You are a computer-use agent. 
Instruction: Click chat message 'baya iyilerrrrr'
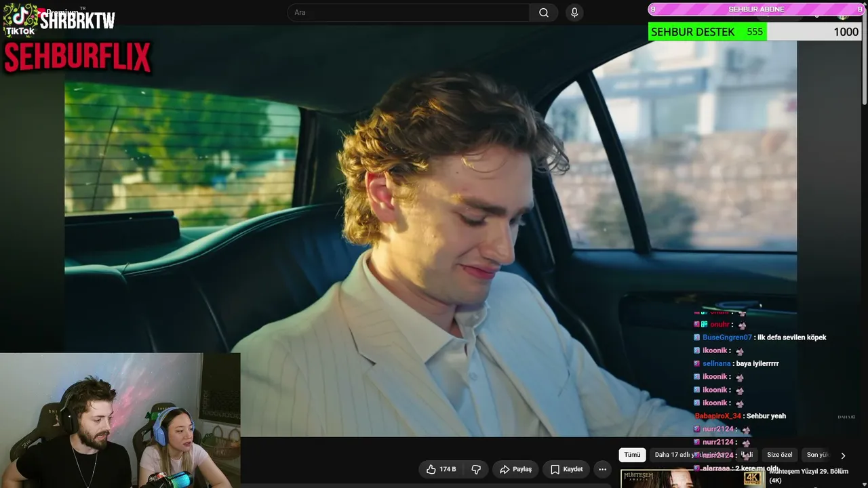(x=757, y=364)
